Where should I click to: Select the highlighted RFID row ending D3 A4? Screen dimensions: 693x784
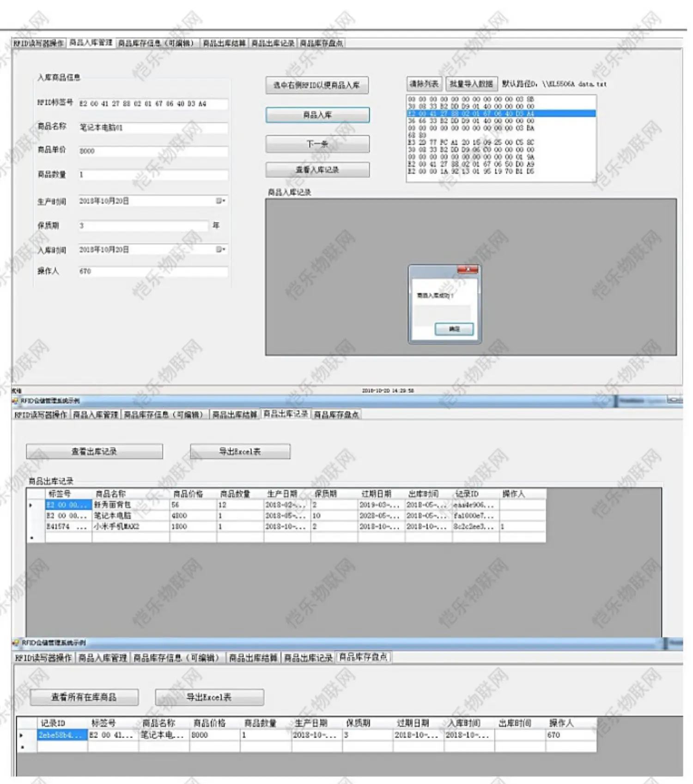click(x=501, y=114)
